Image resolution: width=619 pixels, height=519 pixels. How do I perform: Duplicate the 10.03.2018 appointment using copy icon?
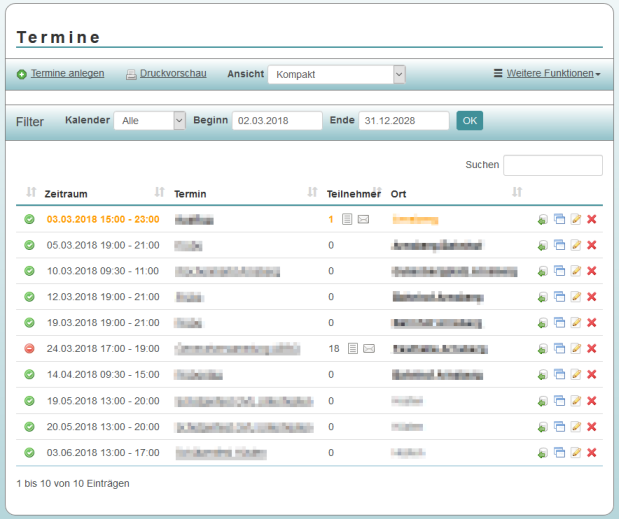[x=559, y=271]
